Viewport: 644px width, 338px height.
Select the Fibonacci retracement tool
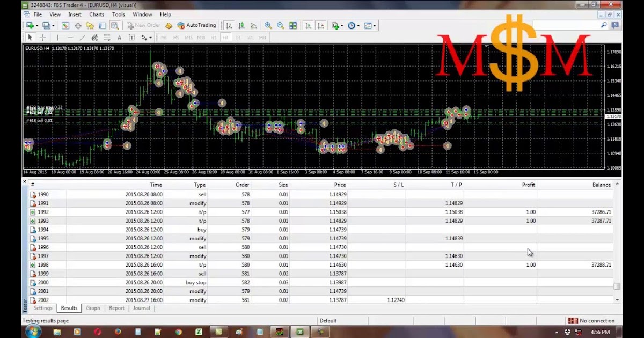[x=107, y=38]
